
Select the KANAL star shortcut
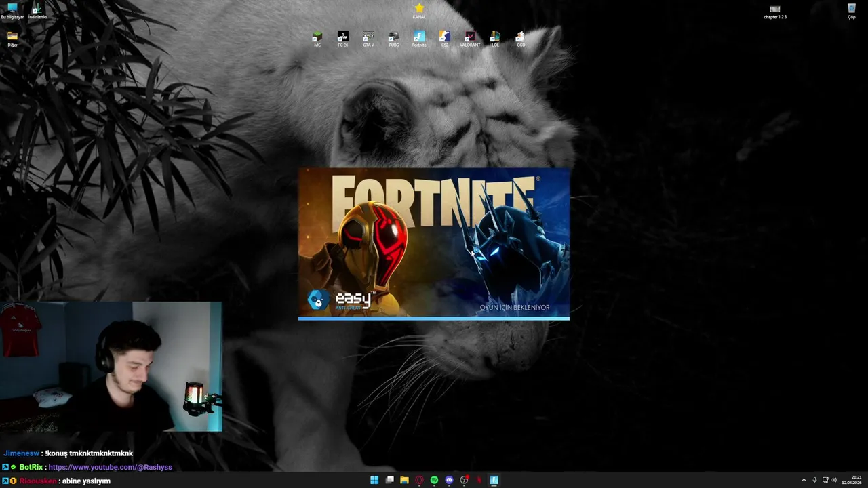[x=419, y=11]
